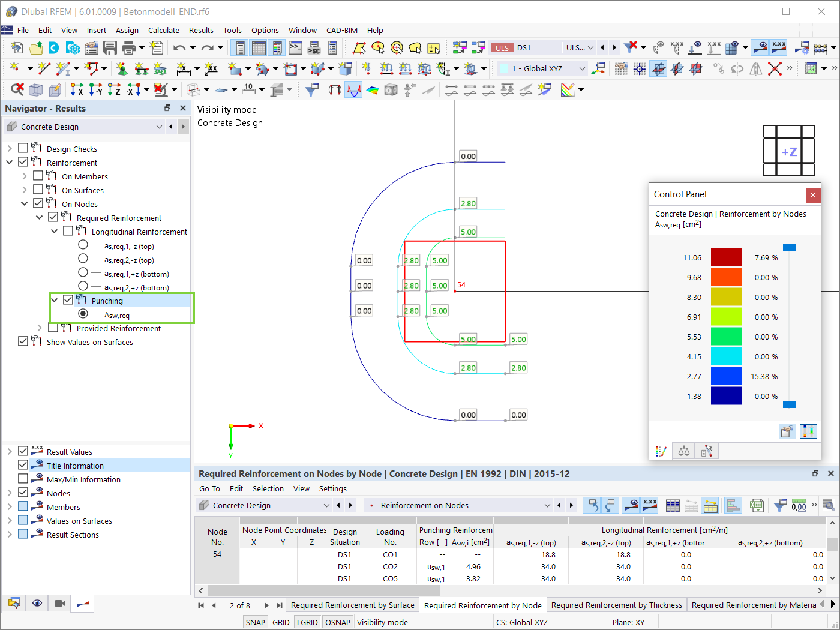Toggle the GRID status bar button
This screenshot has width=840, height=630.
[x=281, y=622]
